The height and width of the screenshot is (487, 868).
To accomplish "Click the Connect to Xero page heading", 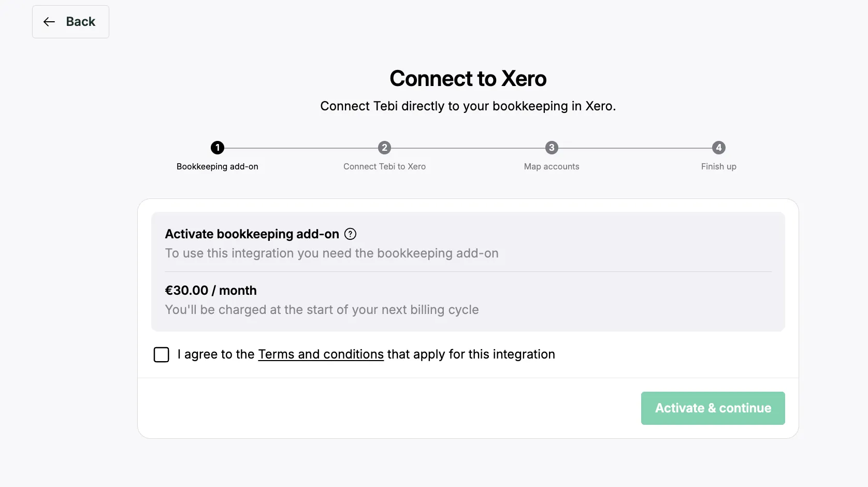I will [x=468, y=79].
